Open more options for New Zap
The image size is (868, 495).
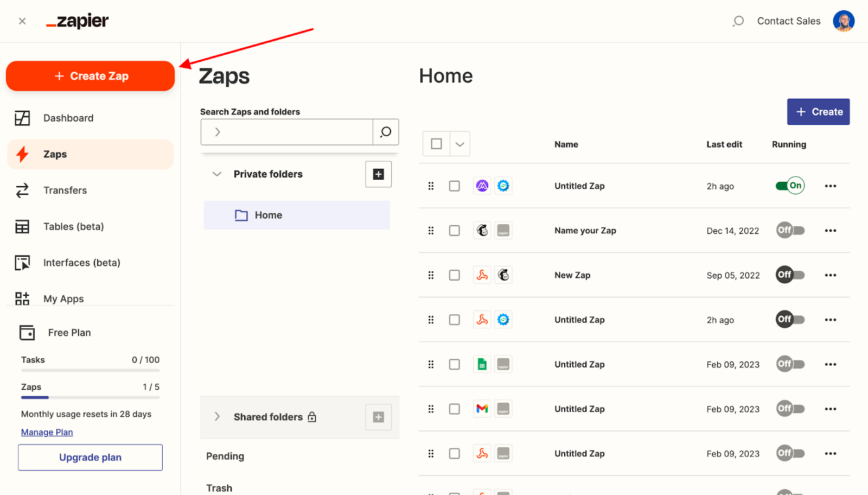[831, 275]
